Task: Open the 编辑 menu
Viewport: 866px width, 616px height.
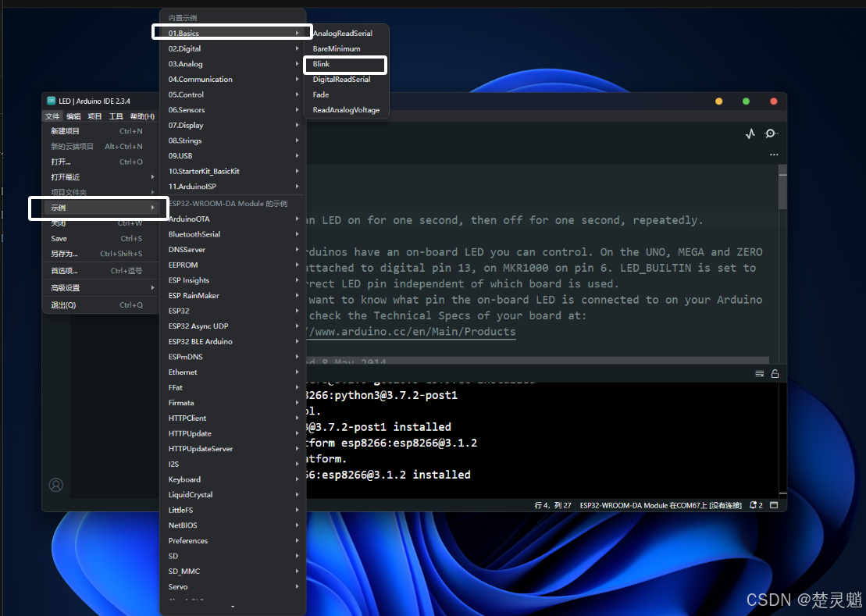Action: [73, 116]
